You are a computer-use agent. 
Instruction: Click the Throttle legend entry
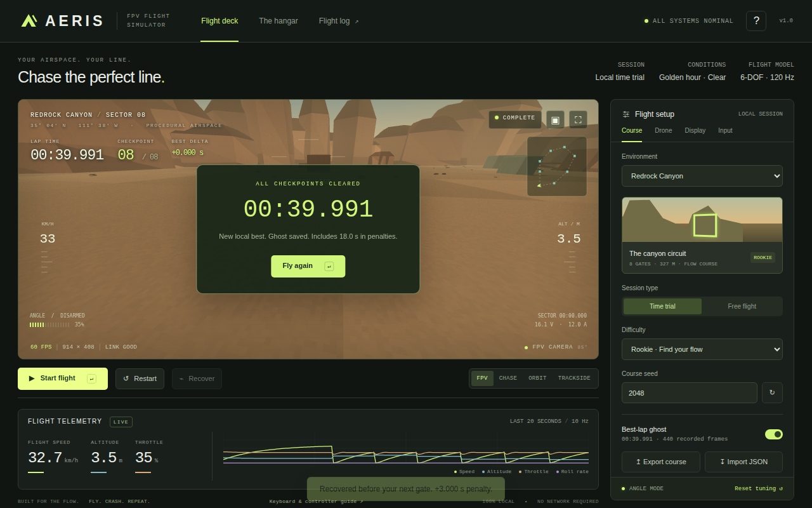click(534, 472)
